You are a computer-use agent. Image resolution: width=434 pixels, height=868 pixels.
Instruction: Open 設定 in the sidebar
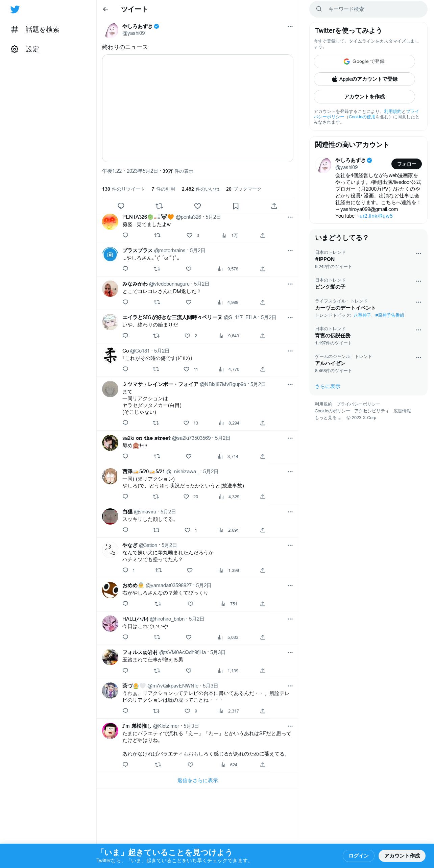(25, 49)
